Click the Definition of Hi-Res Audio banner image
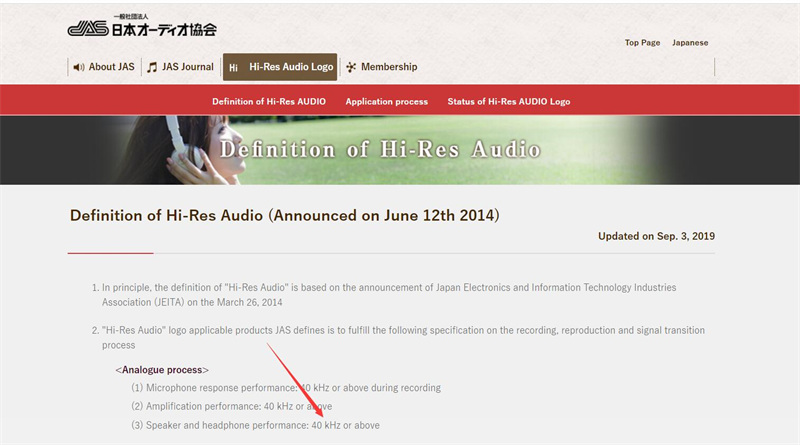The width and height of the screenshot is (800, 445). 400,150
